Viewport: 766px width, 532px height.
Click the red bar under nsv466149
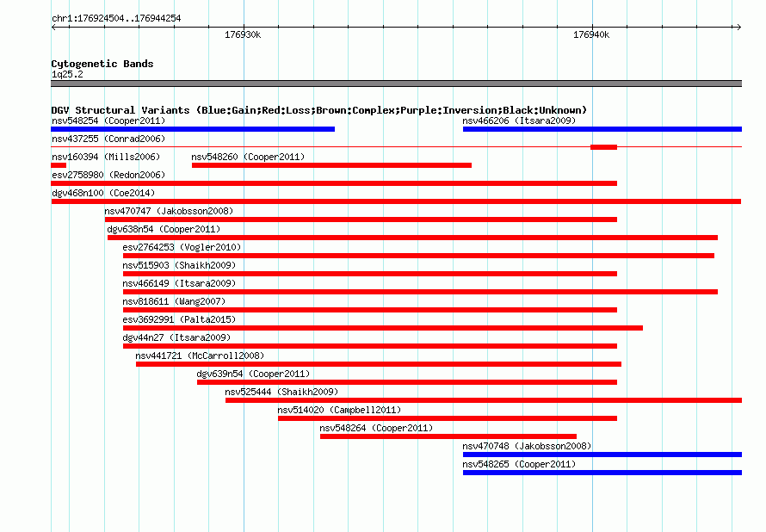421,292
